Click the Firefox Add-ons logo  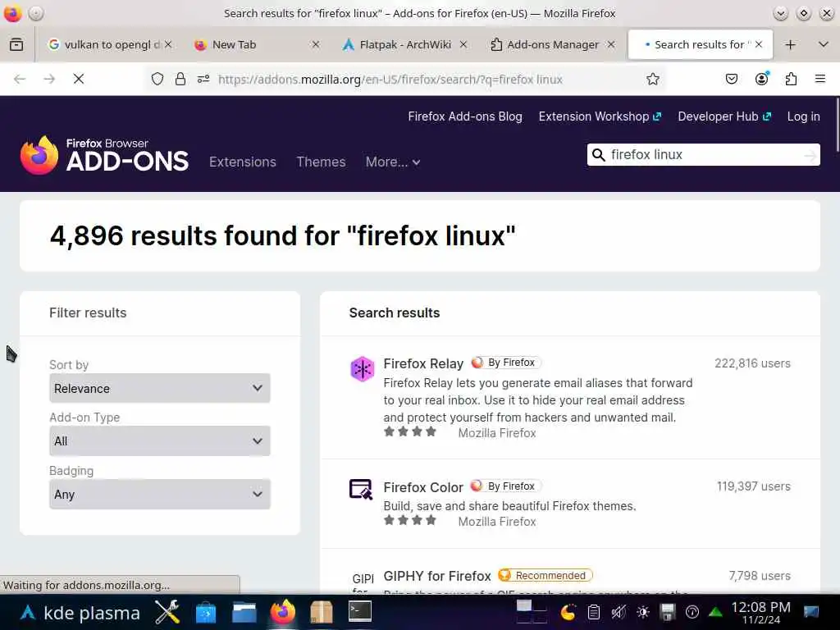point(104,155)
